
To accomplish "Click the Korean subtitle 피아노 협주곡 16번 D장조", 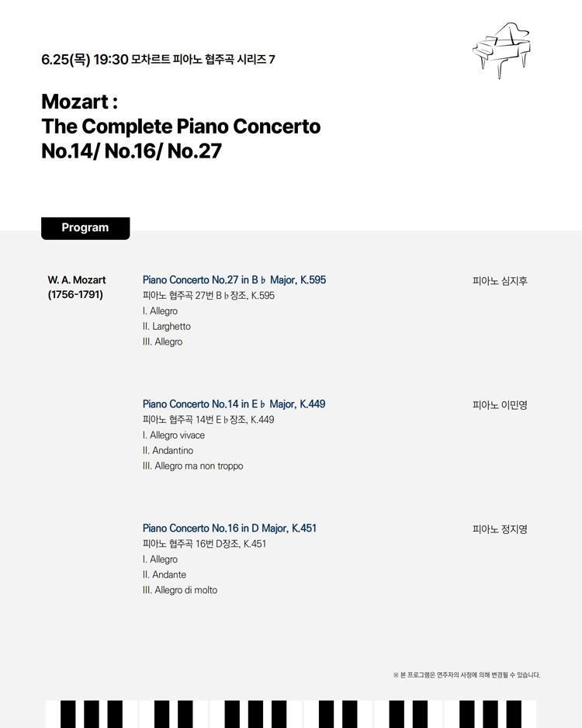I will [204, 544].
